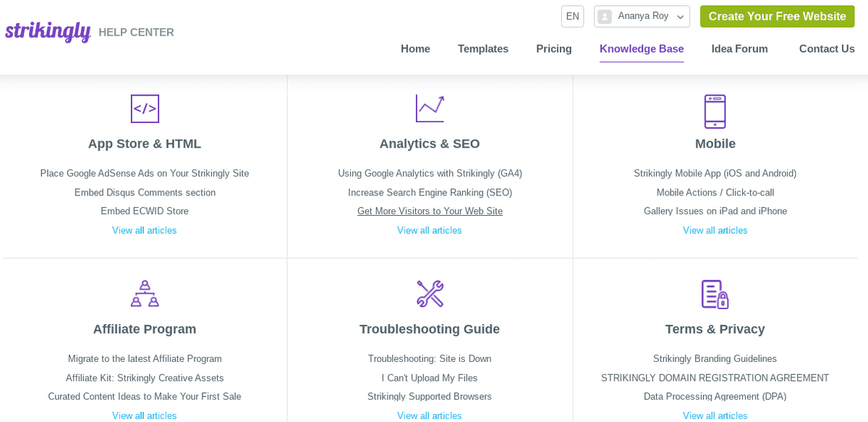Click the HELP CENTER text link
Image resolution: width=868 pixels, height=422 pixels.
point(136,33)
